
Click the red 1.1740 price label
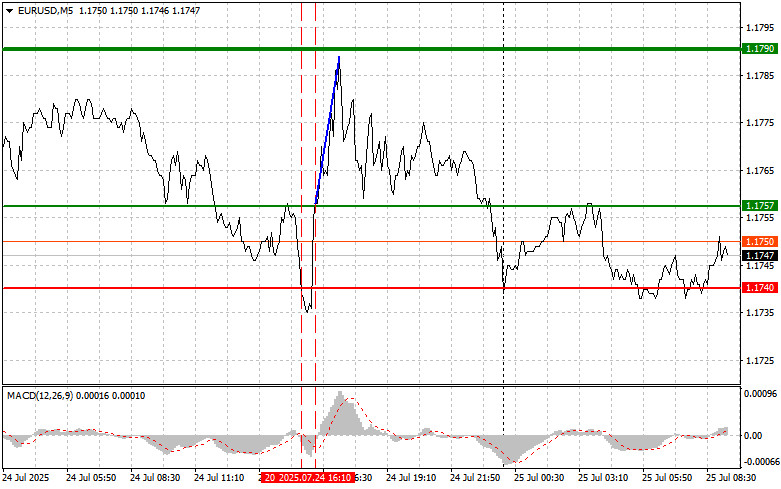coord(755,288)
